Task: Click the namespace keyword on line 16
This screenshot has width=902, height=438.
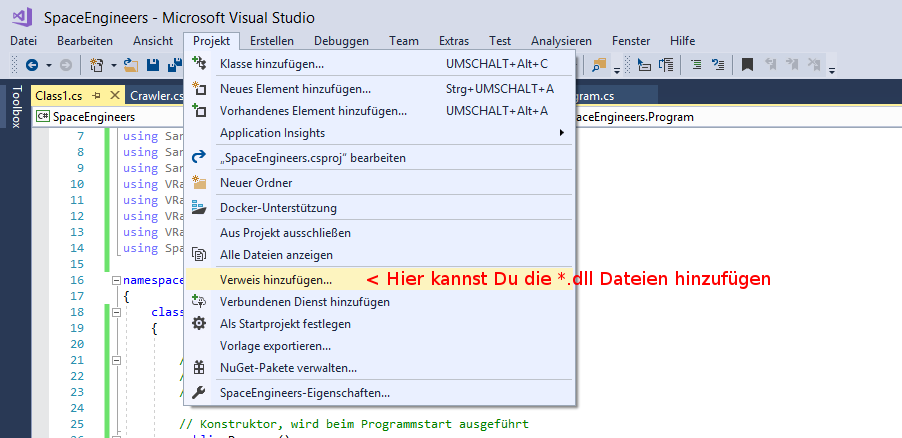Action: tap(153, 280)
